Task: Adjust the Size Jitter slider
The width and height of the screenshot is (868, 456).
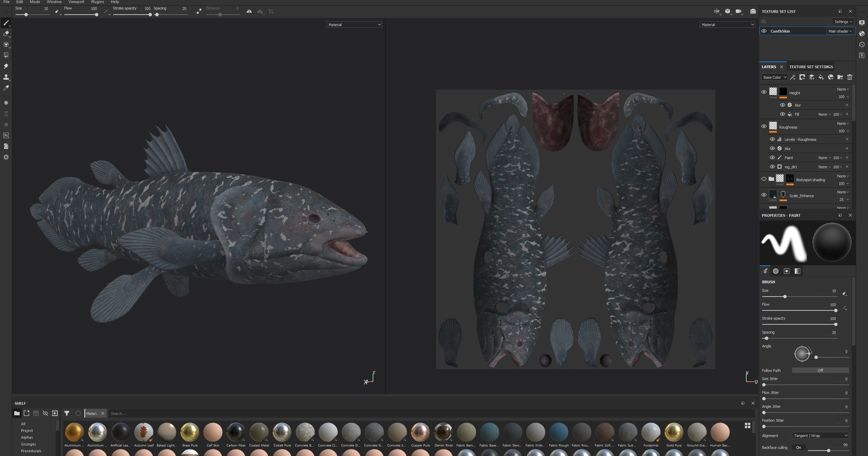Action: [805, 385]
